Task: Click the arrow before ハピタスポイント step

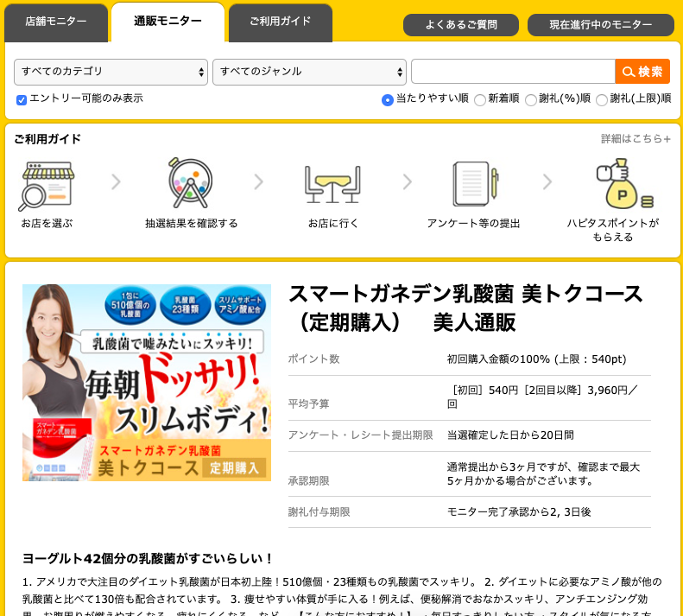Action: pos(547,182)
